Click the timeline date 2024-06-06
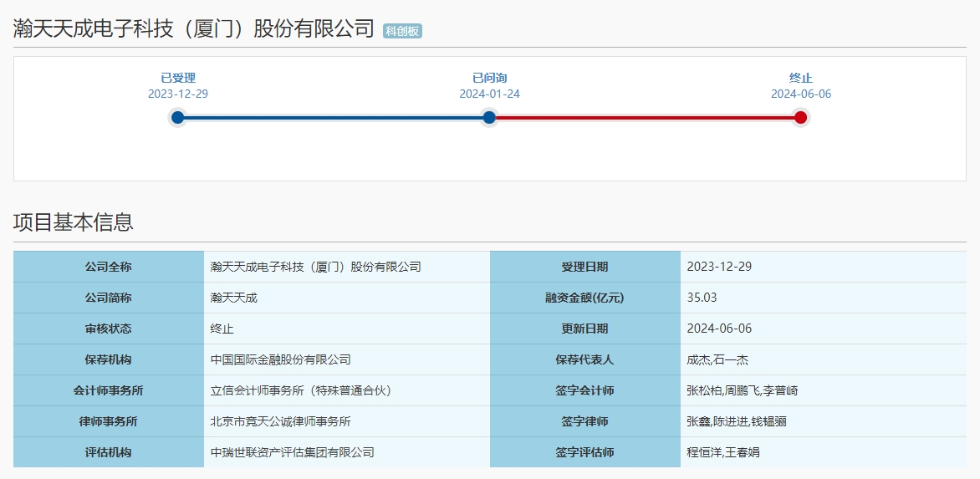The image size is (980, 479). [x=800, y=94]
